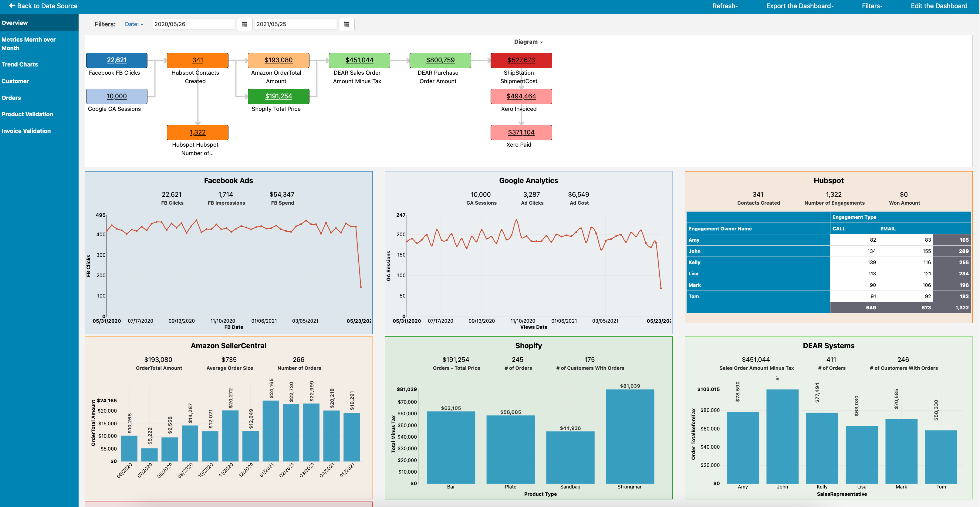980x507 pixels.
Task: Select the Strongman bar in the Shopify chart
Action: tap(630, 436)
